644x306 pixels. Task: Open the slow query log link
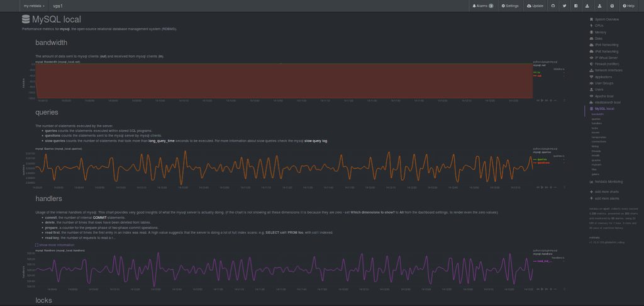click(x=316, y=141)
